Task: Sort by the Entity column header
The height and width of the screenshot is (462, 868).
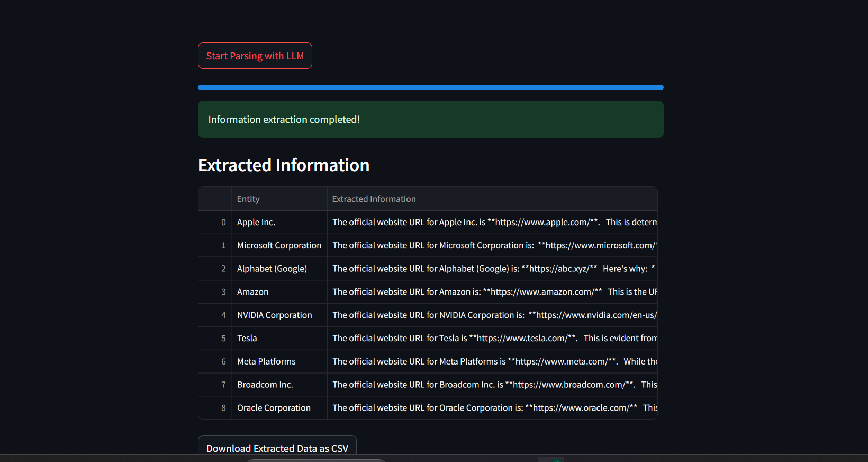Action: (279, 199)
